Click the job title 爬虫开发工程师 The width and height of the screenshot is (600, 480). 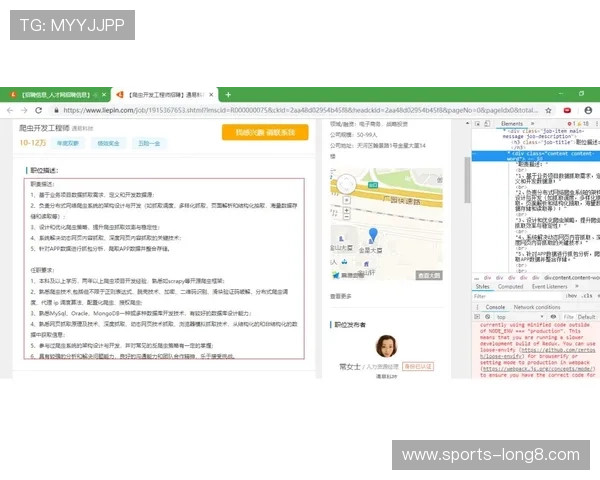[44, 128]
